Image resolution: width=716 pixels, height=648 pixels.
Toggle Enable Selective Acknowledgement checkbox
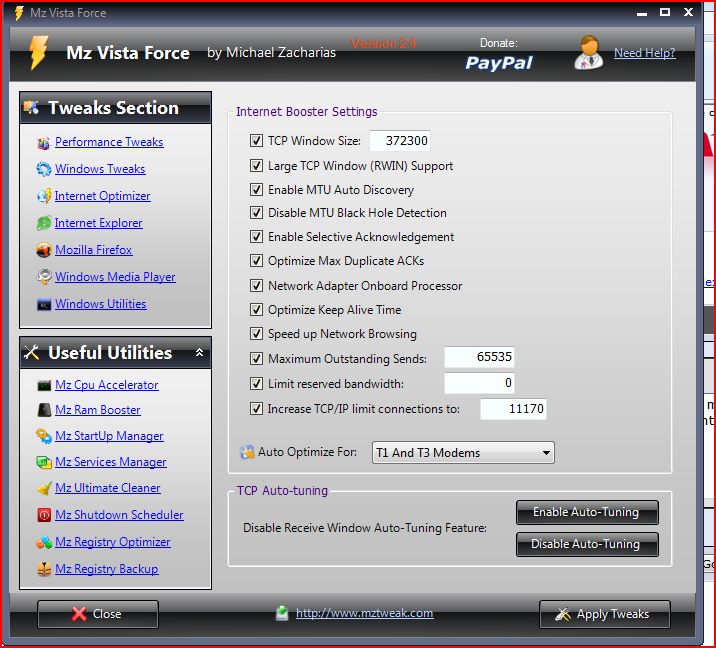tap(256, 237)
